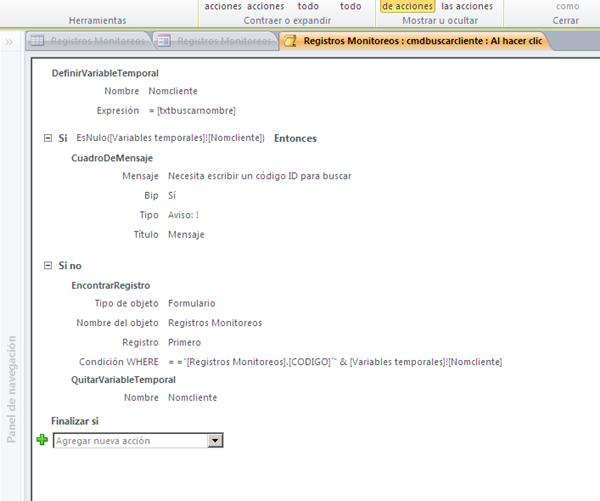This screenshot has height=501, width=600.
Task: Click the Tipo de objeto value Formulario
Action: [192, 304]
